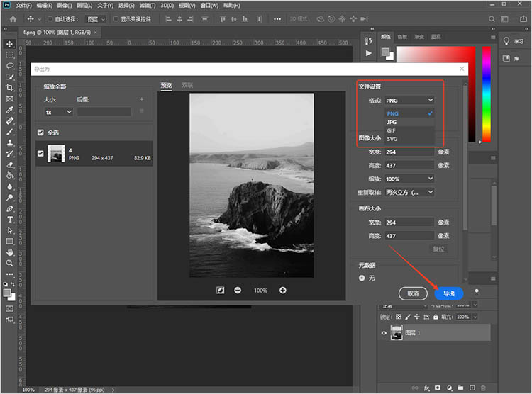Open the Filter menu
This screenshot has width=532, height=394.
[148, 6]
